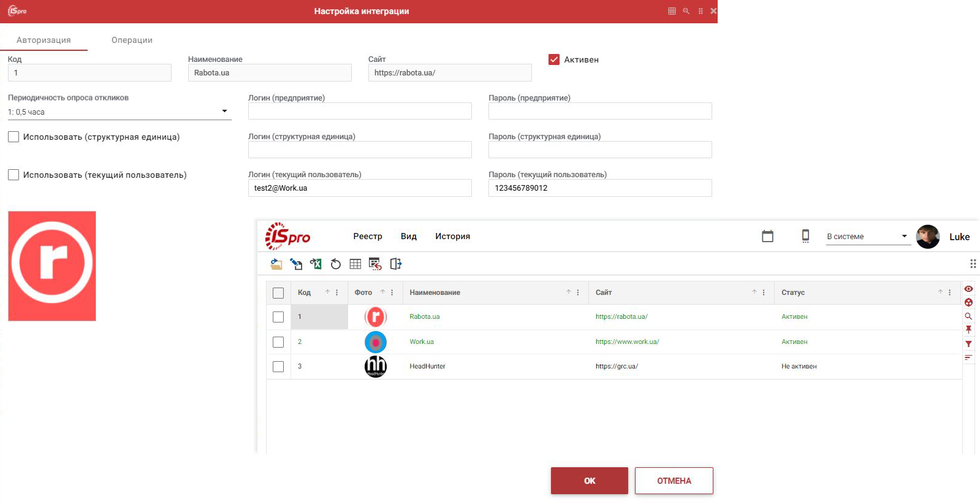The height and width of the screenshot is (504, 980).
Task: Click the Логин (текущий пользователь) field
Action: point(360,188)
